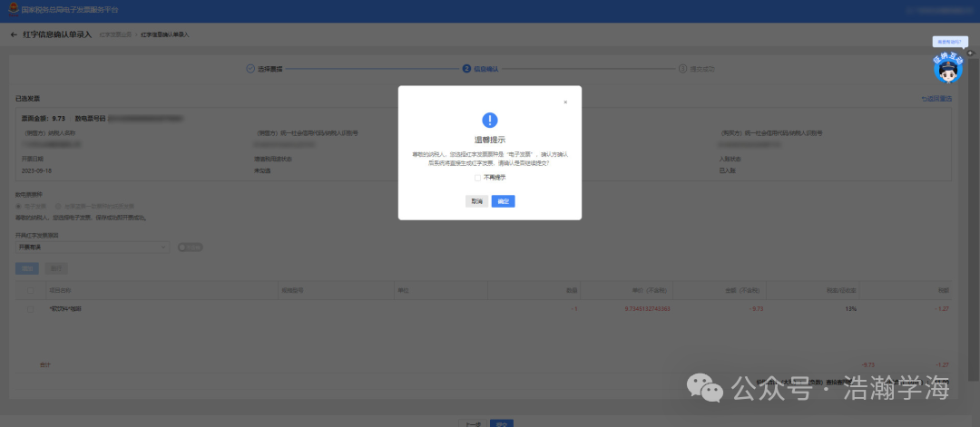Click the 上一步 button at bottom
Image resolution: width=980 pixels, height=427 pixels.
[472, 422]
